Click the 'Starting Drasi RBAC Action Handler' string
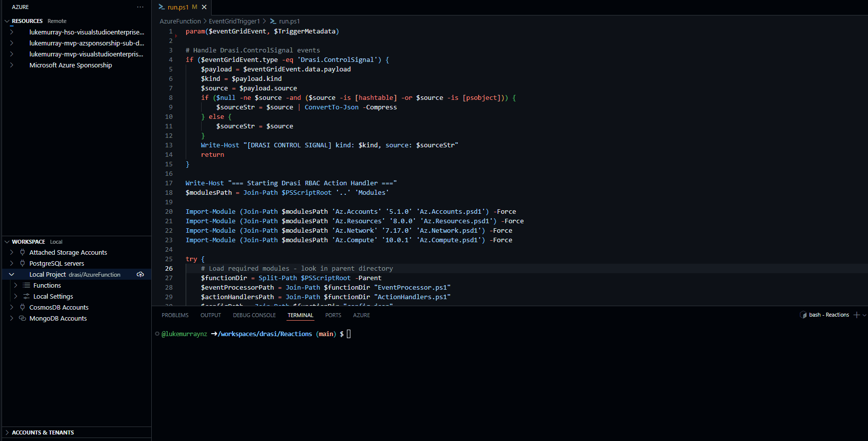The height and width of the screenshot is (441, 868). coord(312,183)
